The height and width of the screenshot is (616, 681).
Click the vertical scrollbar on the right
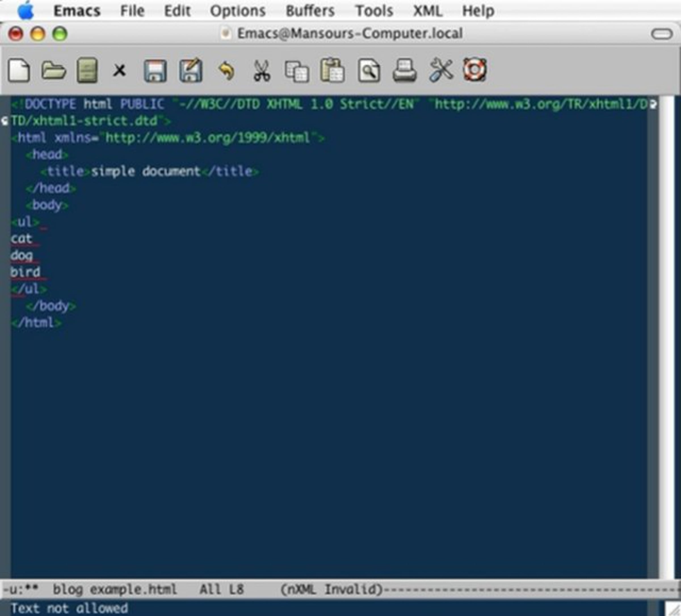(x=666, y=337)
